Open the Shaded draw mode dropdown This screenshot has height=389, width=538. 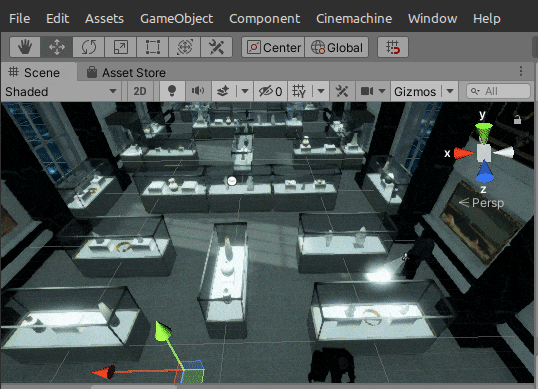tap(61, 92)
